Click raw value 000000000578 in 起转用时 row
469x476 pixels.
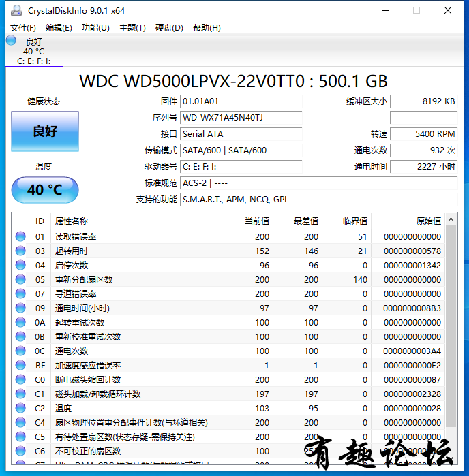coord(412,251)
